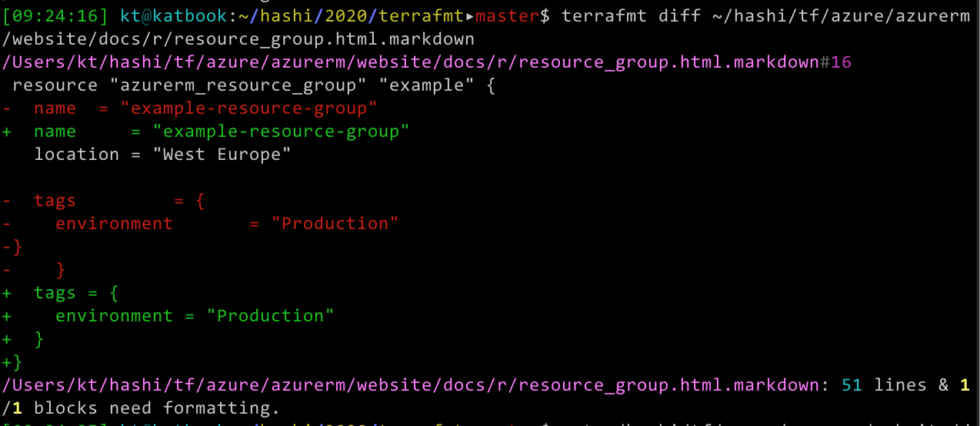Click the summary file path resource_group.html.markdown:

pyautogui.click(x=416, y=385)
